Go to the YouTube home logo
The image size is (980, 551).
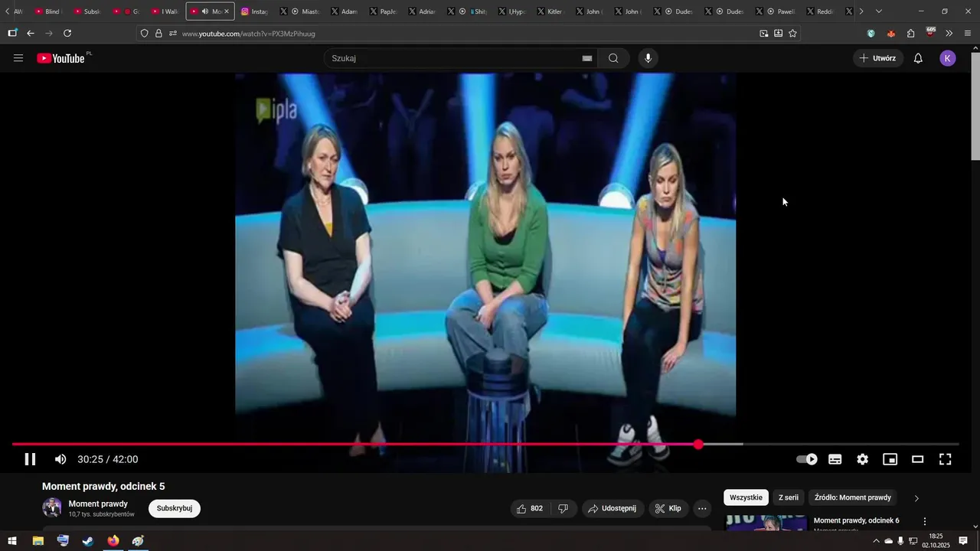click(x=61, y=58)
